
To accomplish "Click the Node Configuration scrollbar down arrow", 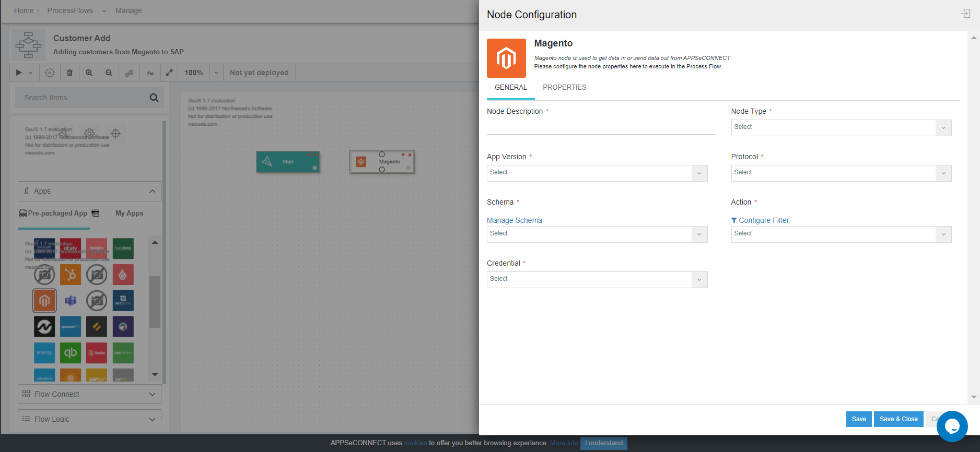I will point(974,397).
